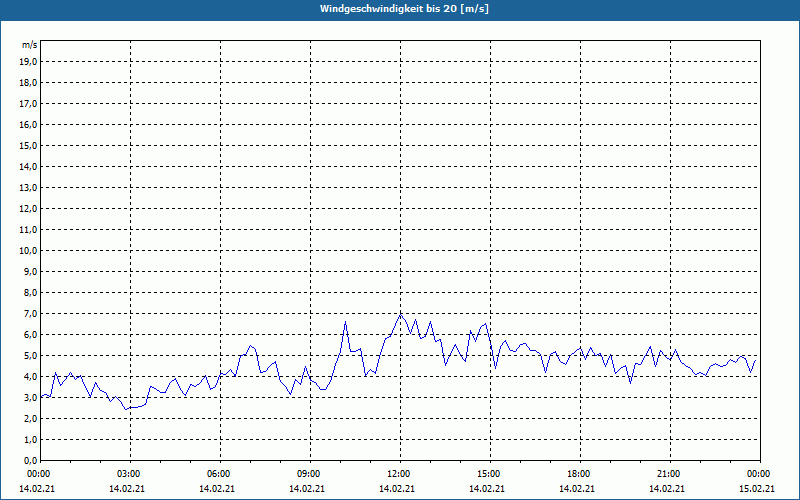Click the 0,0 y-axis label

coord(31,461)
